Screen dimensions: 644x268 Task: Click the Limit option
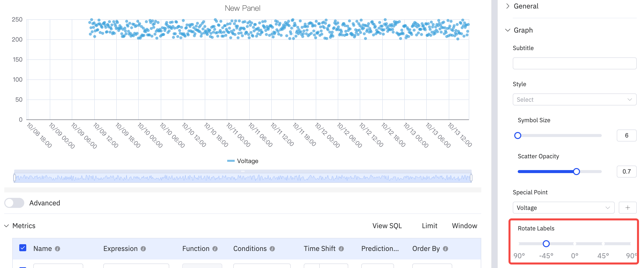pyautogui.click(x=429, y=226)
